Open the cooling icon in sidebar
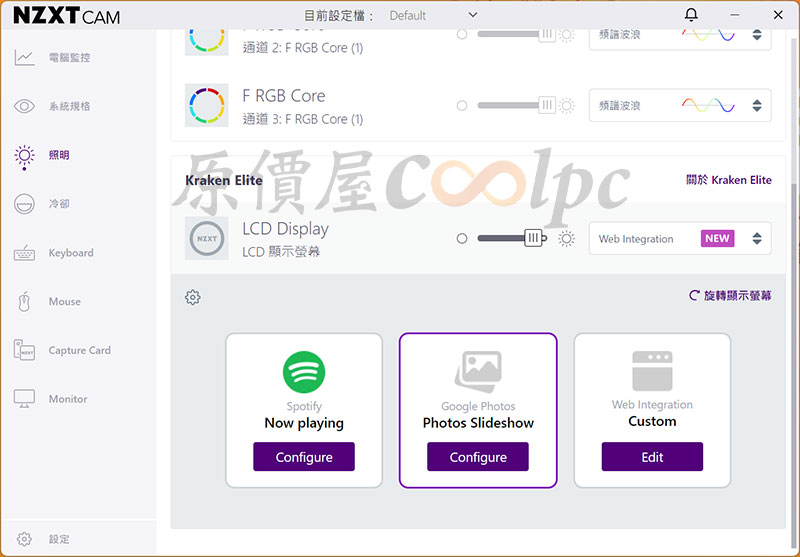Screen dimensions: 800x557 click(x=24, y=204)
